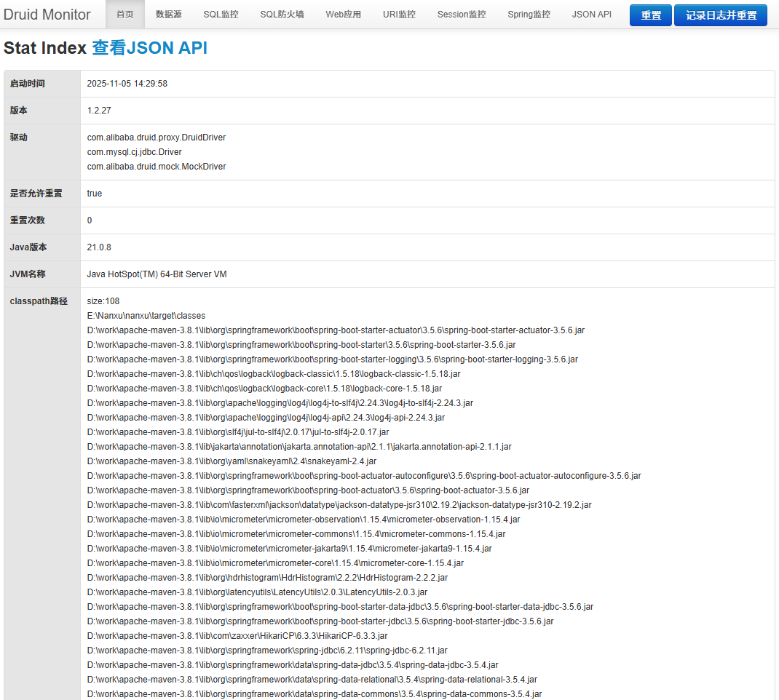779x700 pixels.
Task: Select the Java HotSpot JVM name cell
Action: point(156,274)
